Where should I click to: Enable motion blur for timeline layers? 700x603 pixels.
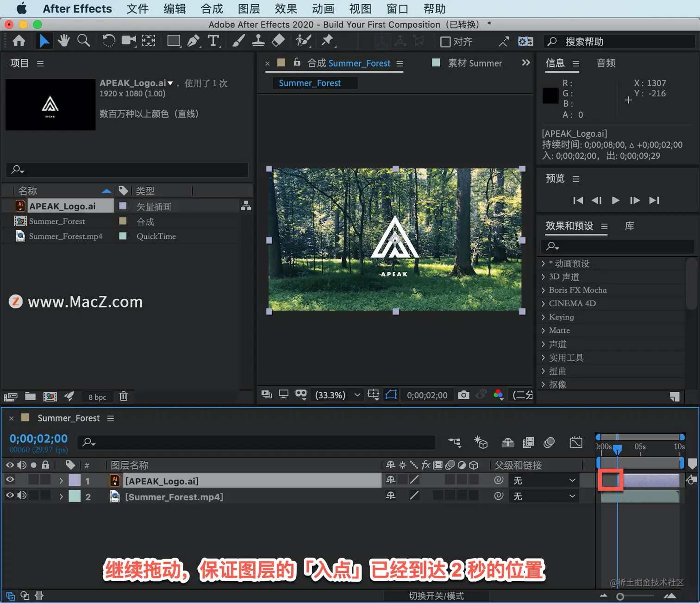click(x=549, y=442)
